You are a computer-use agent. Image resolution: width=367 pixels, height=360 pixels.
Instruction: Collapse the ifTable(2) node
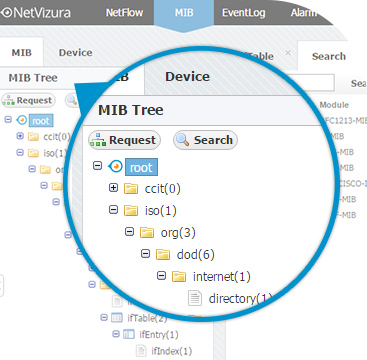click(104, 317)
